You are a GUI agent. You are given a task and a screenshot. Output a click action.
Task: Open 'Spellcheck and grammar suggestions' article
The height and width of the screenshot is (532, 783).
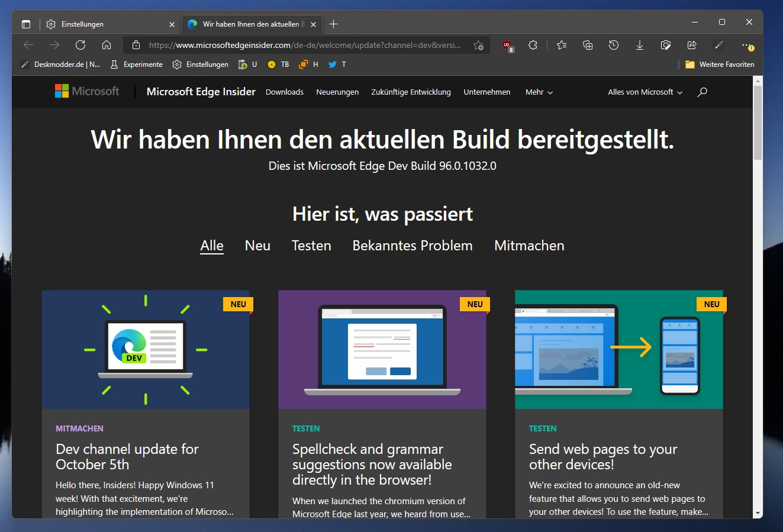(372, 465)
